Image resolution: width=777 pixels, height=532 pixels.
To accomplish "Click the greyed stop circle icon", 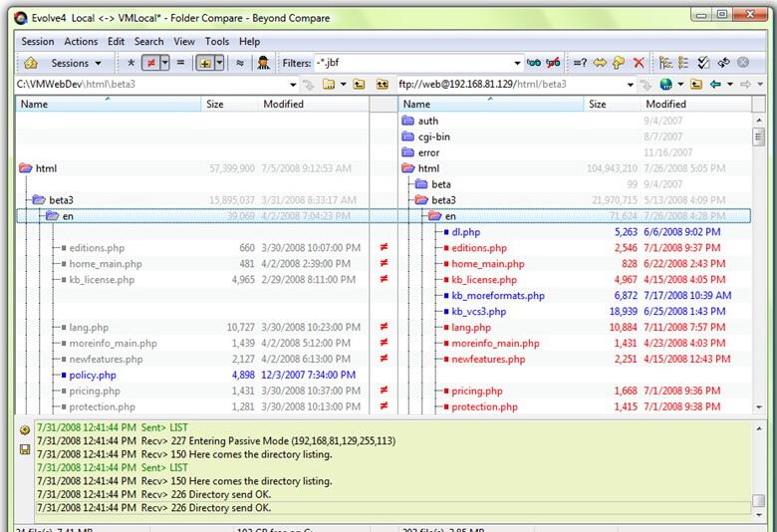I will tap(743, 63).
